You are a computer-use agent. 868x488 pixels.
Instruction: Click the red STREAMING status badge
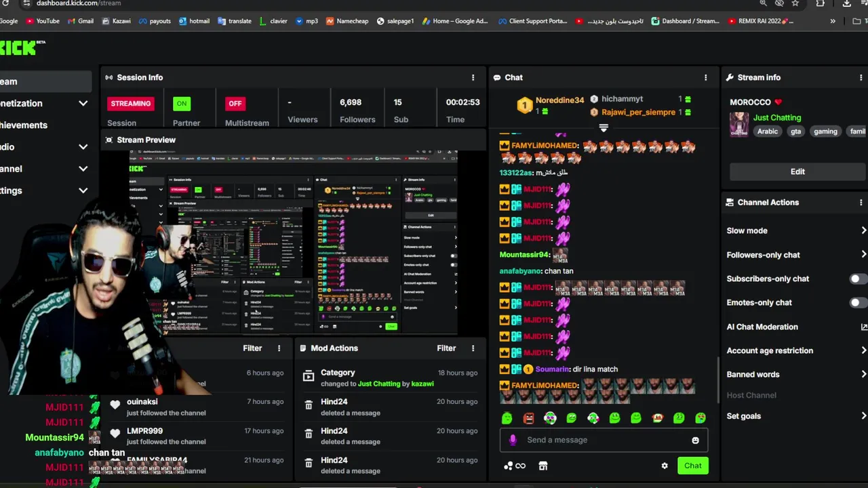click(x=130, y=103)
